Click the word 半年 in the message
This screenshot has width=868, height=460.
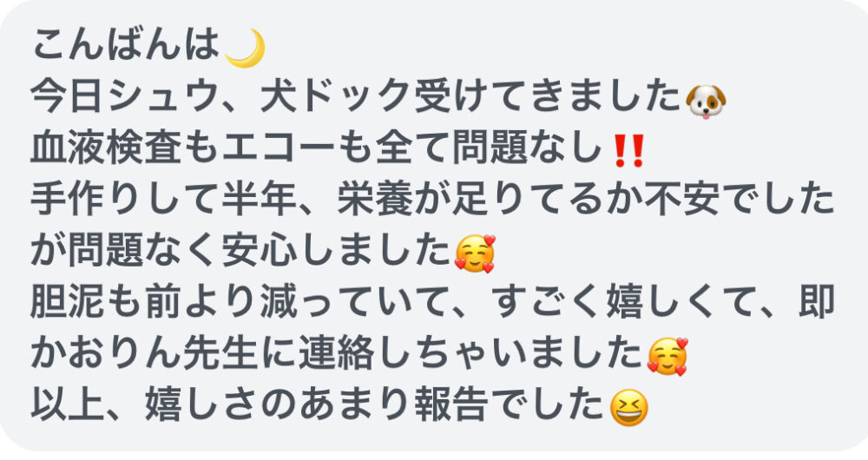259,200
